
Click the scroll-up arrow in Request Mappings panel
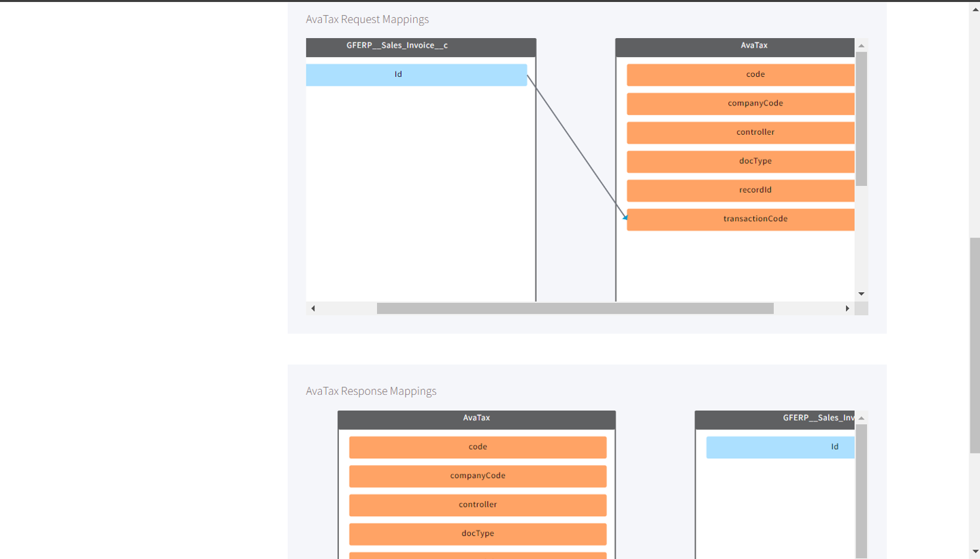(861, 46)
